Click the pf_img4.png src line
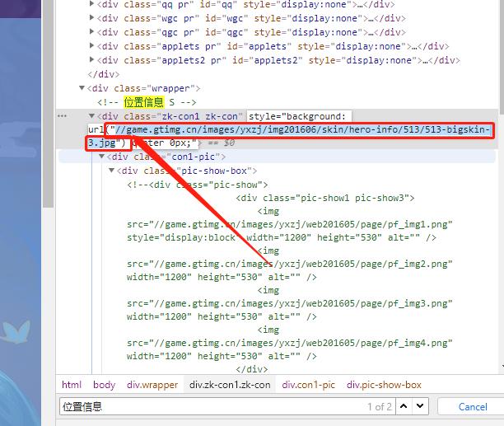 pos(290,343)
